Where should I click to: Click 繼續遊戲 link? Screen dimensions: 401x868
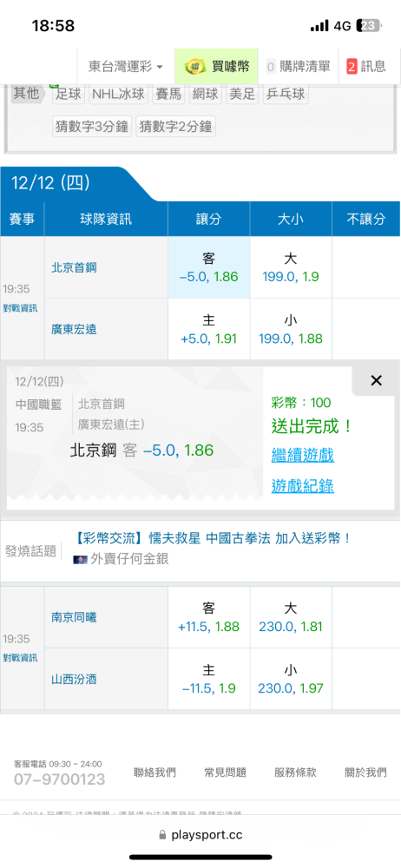click(x=302, y=456)
